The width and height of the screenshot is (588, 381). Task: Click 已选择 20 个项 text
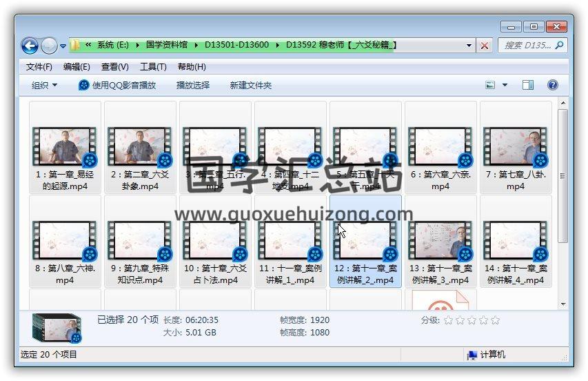pos(128,320)
